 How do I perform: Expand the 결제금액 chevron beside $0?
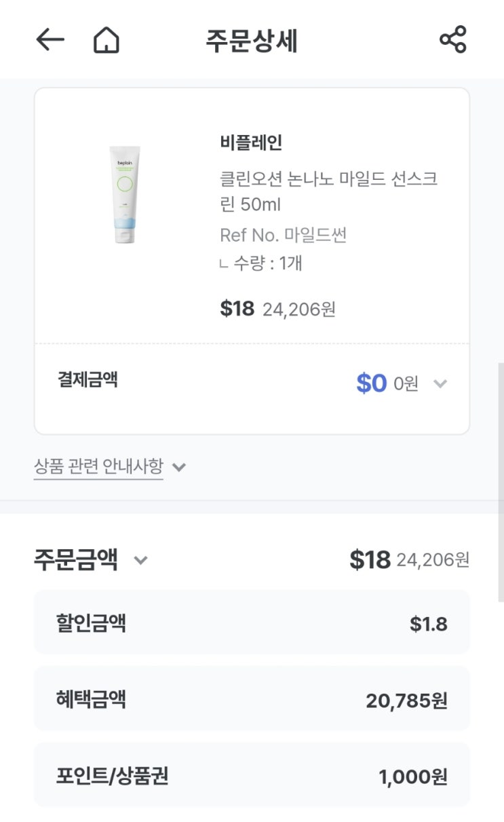pyautogui.click(x=440, y=384)
